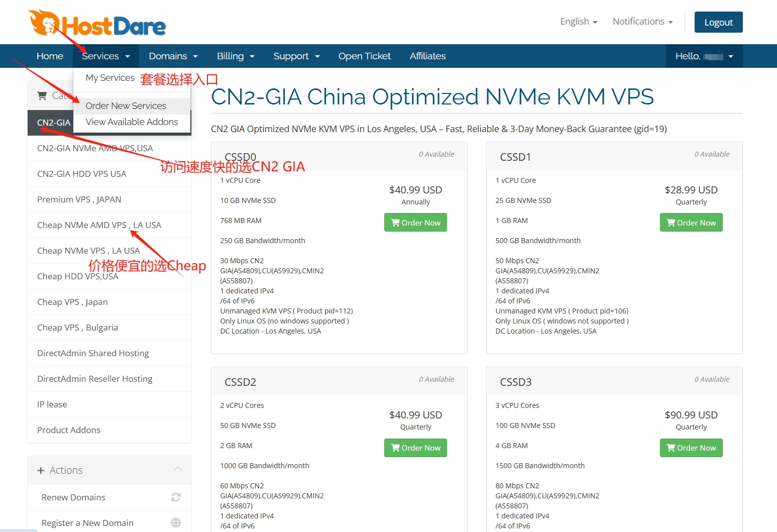Viewport: 777px width, 532px height.
Task: Expand the Services menu
Action: [106, 56]
